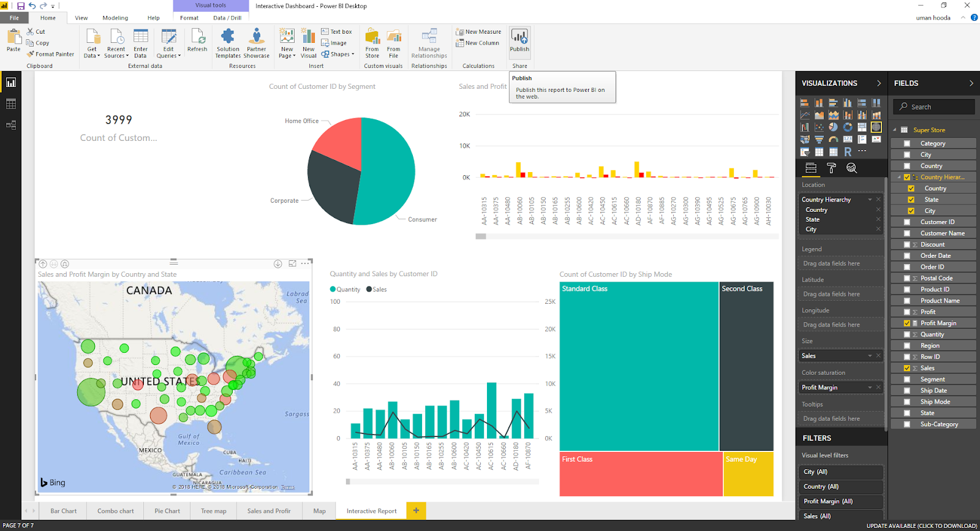Screen dimensions: 980x531
Task: Click the horizontal scroll thumb under Sales and Profit chart
Action: click(481, 236)
